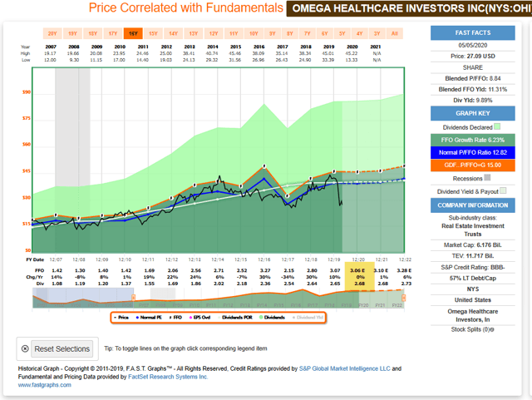Choose the 3Y time range
532x400 pixels.
[x=377, y=33]
